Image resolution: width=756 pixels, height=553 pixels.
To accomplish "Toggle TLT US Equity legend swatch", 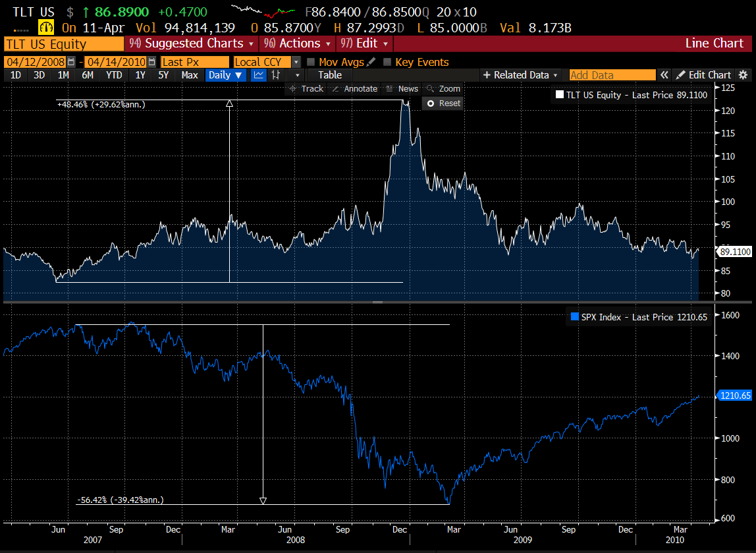I will tap(560, 94).
